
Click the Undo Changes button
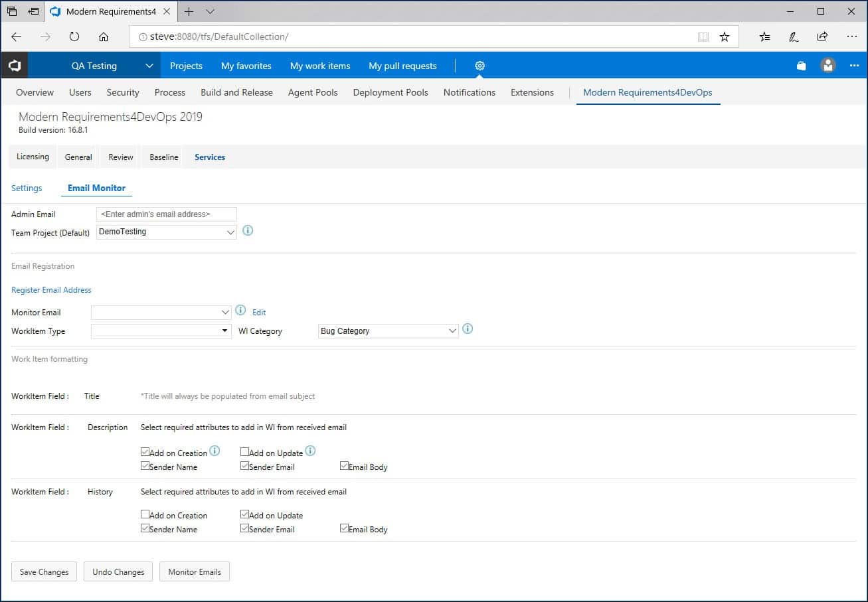point(118,571)
